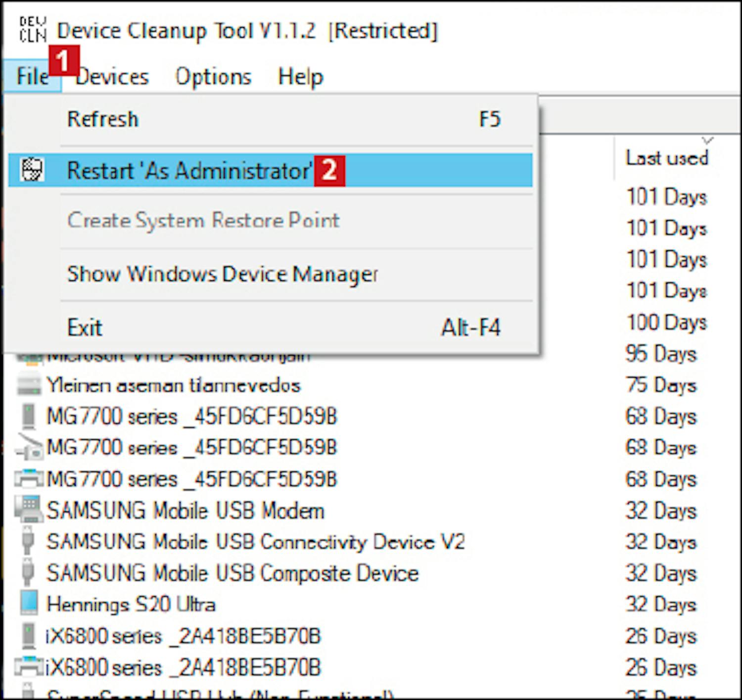Select Show Windows Device Manager

223,274
